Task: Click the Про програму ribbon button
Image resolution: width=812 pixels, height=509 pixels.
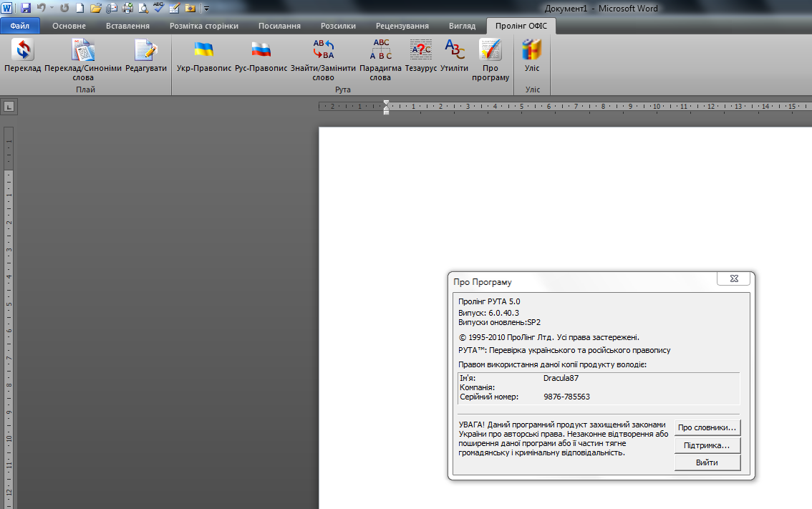Action: [490, 59]
